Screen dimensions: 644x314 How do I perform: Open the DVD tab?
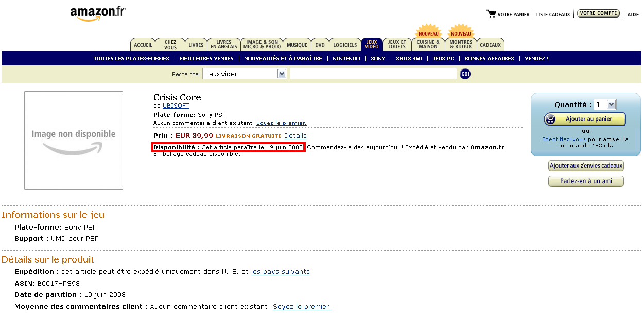click(320, 45)
